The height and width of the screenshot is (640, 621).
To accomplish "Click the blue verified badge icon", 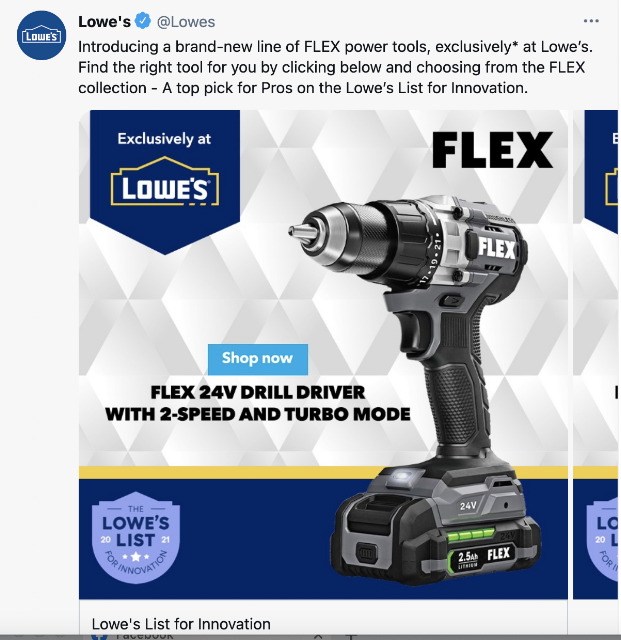I will (x=142, y=21).
